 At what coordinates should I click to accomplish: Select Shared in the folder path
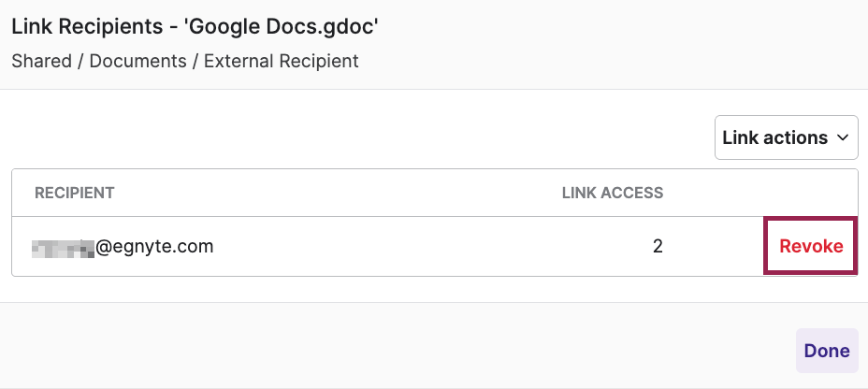[41, 61]
